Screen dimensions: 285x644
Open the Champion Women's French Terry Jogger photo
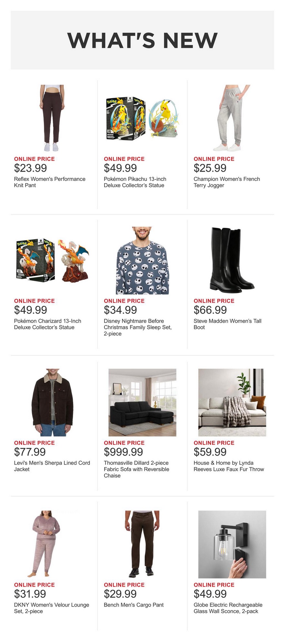[x=232, y=118]
